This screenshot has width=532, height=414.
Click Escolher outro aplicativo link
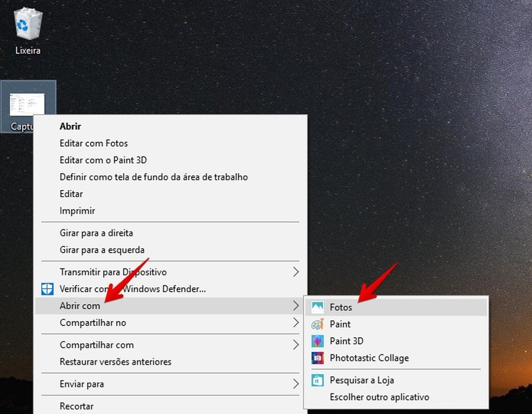point(379,397)
